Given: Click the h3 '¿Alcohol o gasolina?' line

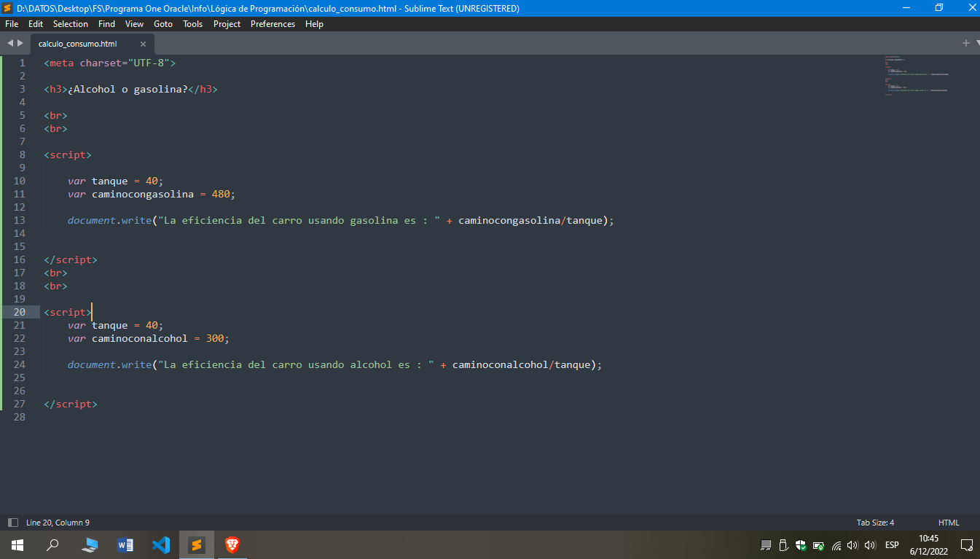Looking at the screenshot, I should (x=130, y=89).
